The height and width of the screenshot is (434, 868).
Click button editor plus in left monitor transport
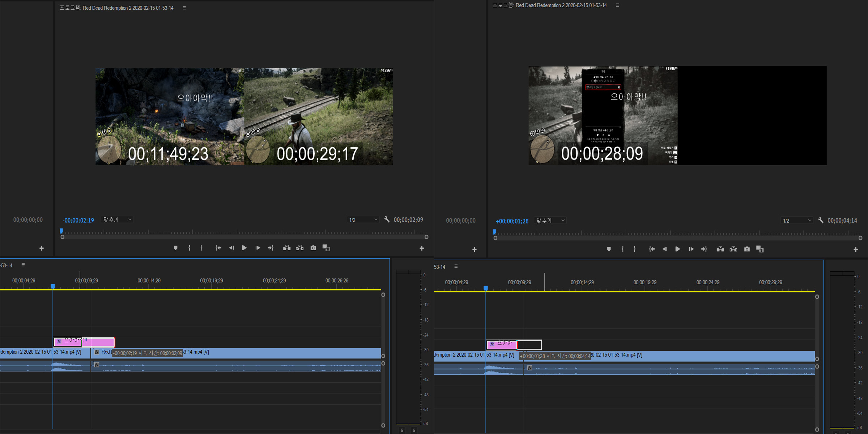coord(422,248)
